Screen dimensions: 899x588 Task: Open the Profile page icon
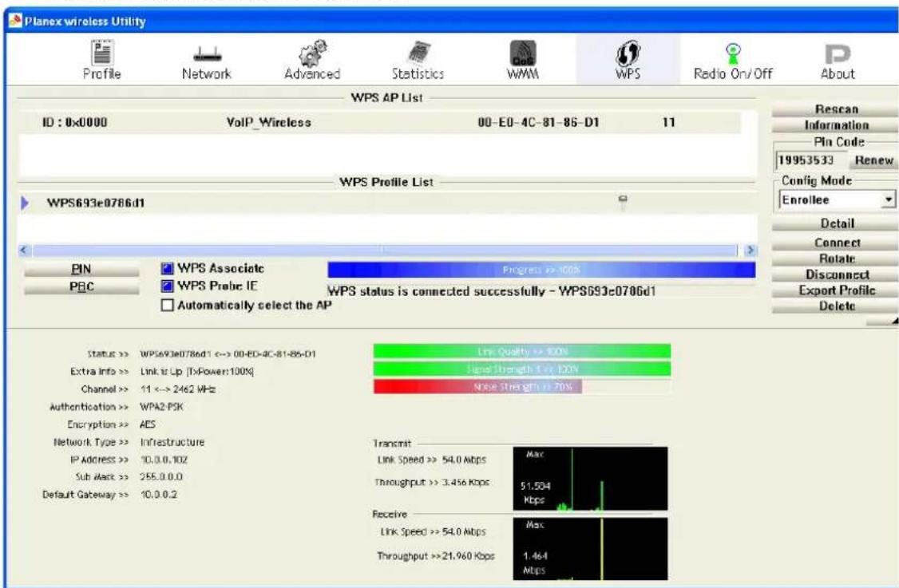coord(102,53)
